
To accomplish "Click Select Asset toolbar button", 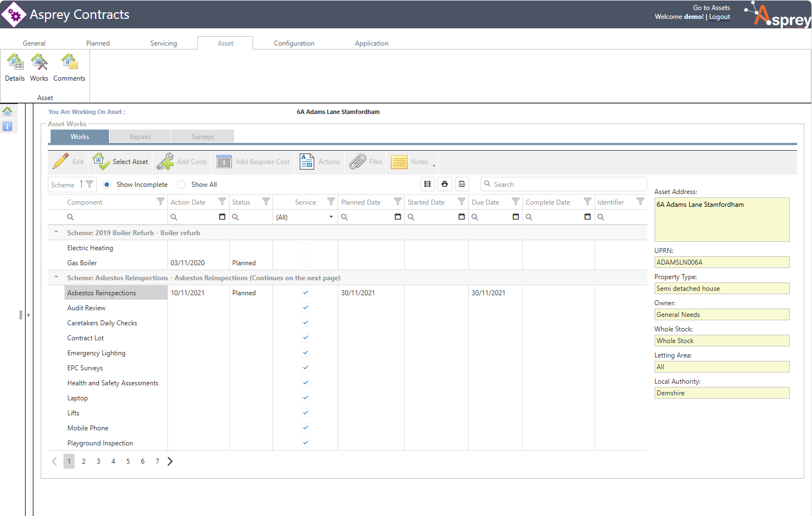I will 120,162.
